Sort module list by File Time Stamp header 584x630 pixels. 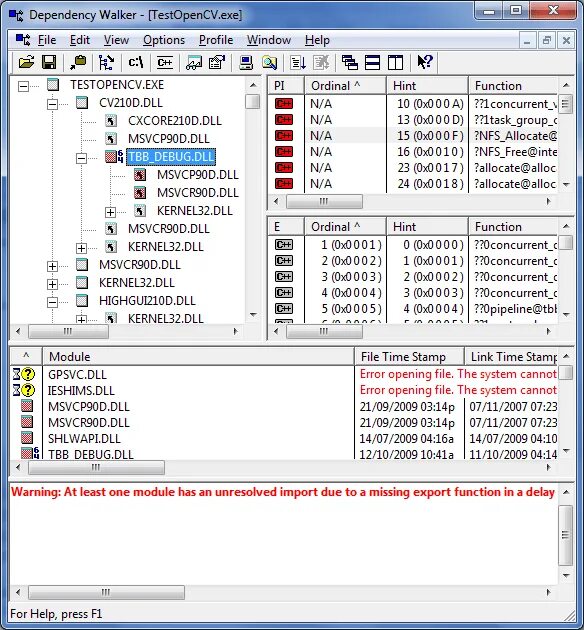409,356
